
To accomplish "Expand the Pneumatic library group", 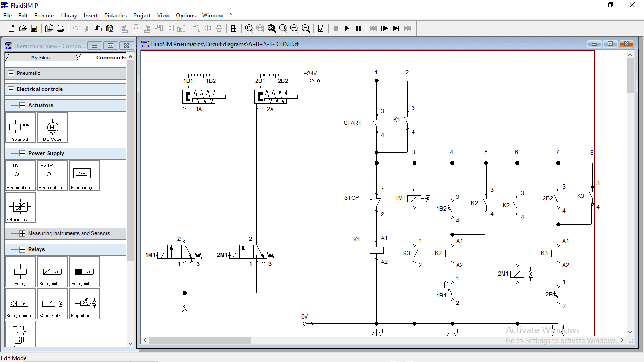I will [x=11, y=74].
